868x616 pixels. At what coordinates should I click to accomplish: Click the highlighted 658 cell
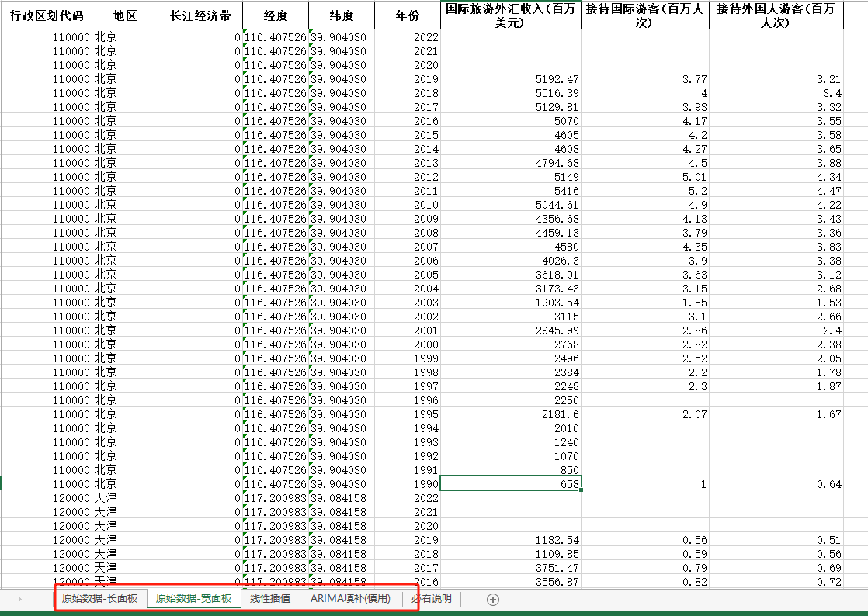tap(511, 484)
